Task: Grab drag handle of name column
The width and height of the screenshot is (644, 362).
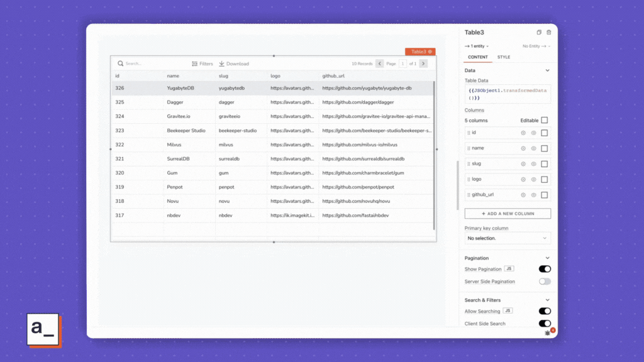Action: pyautogui.click(x=469, y=148)
